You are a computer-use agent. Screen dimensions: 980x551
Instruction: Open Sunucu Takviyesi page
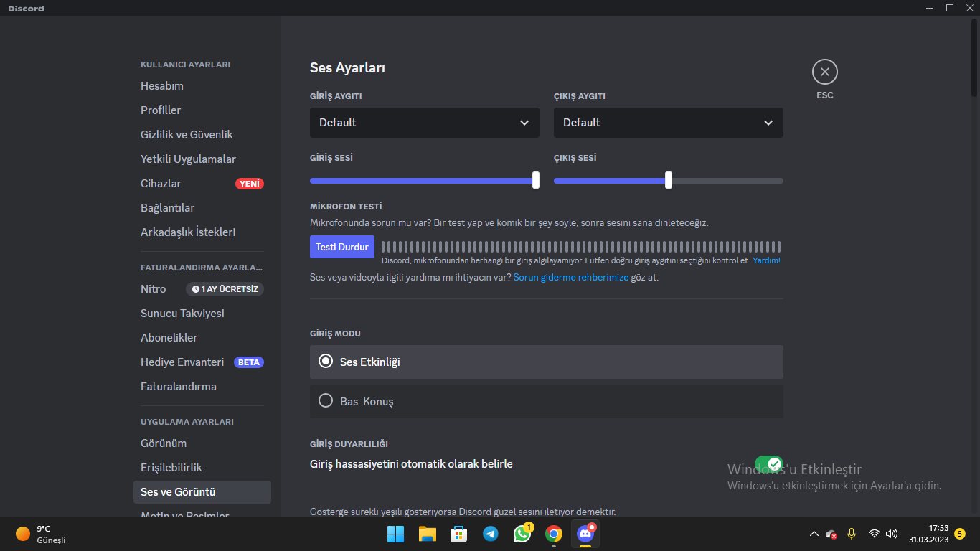pos(202,314)
